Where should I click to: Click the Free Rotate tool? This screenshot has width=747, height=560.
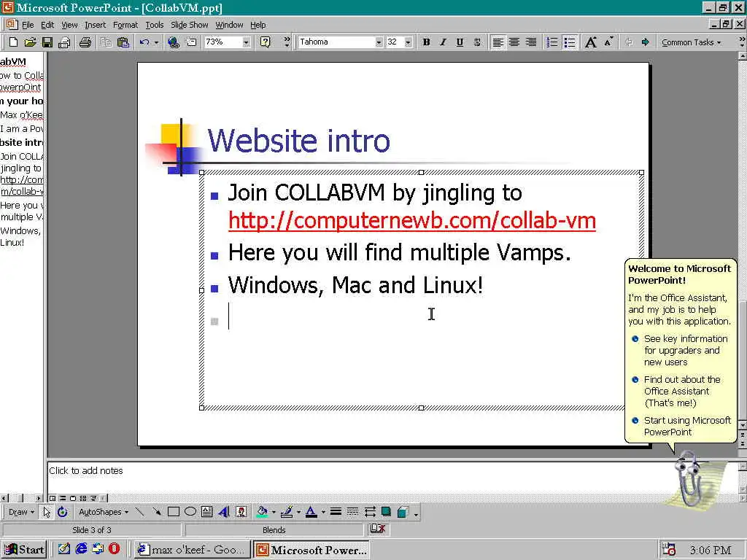point(63,512)
